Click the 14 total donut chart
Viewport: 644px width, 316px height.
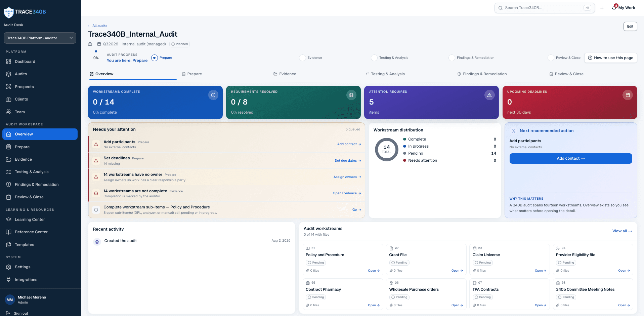pos(387,150)
